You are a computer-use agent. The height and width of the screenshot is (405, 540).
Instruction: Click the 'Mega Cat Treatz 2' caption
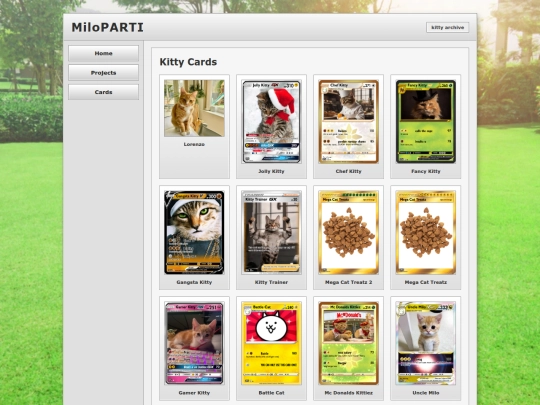[x=349, y=282]
